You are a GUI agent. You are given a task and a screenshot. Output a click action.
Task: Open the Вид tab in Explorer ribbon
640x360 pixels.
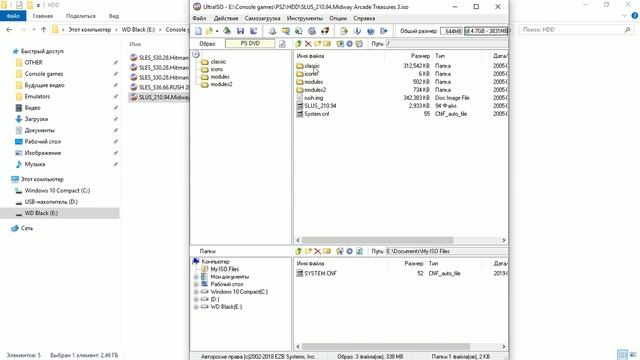click(x=114, y=16)
